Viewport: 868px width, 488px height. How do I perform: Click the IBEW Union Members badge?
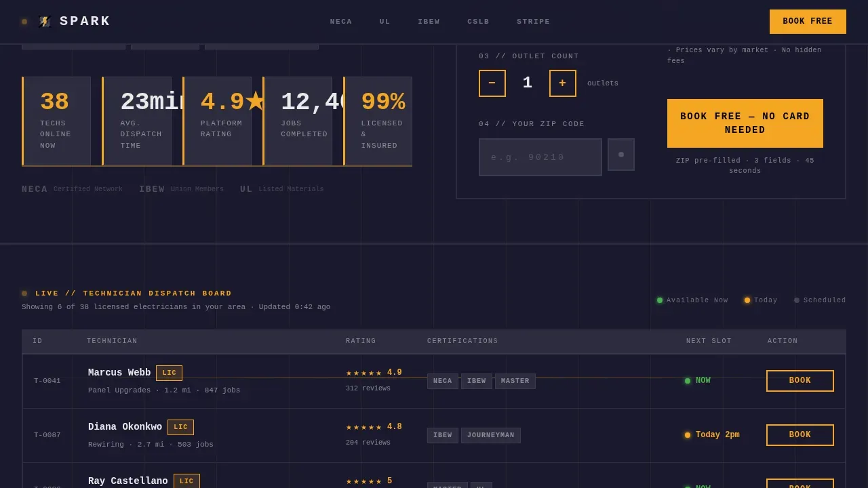(181, 190)
